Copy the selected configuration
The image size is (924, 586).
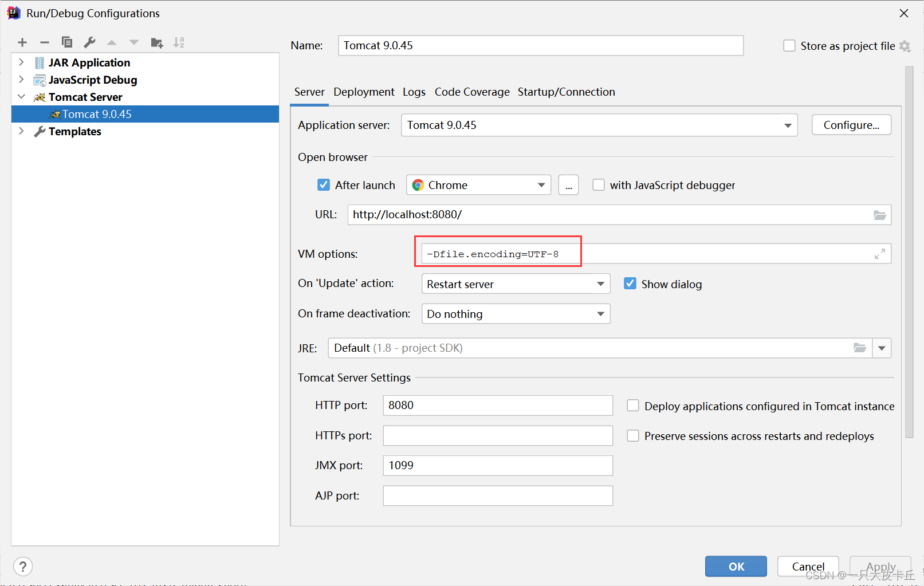coord(67,42)
